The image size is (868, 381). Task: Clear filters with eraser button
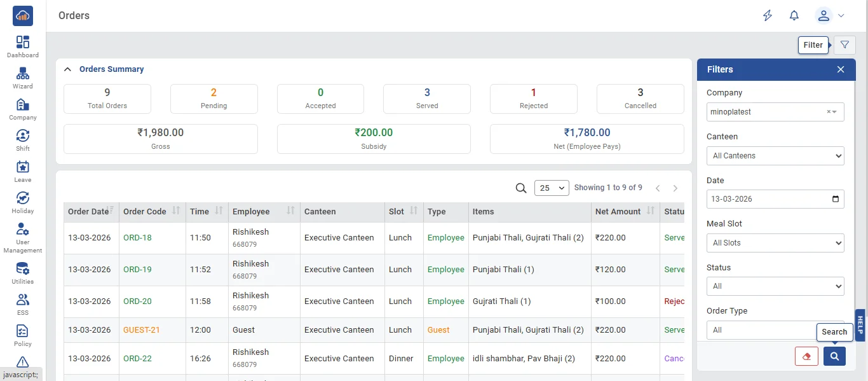click(x=806, y=356)
